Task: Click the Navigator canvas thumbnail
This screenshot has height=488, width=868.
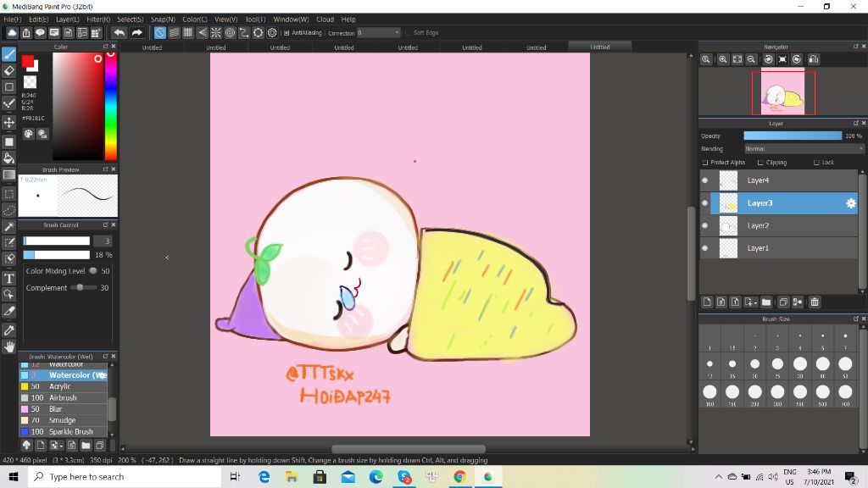Action: [x=782, y=93]
